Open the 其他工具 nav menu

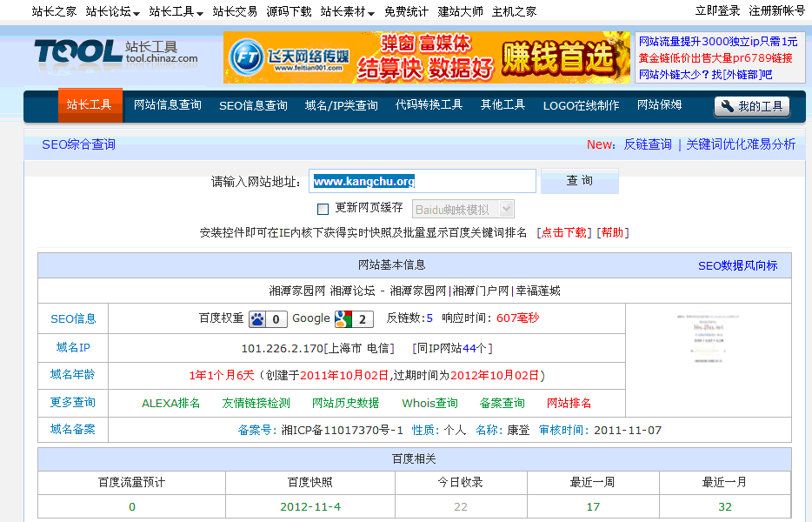(x=503, y=105)
